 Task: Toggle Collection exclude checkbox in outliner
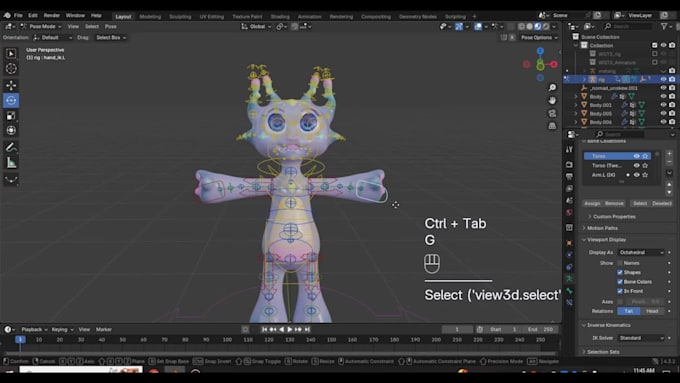pos(655,45)
